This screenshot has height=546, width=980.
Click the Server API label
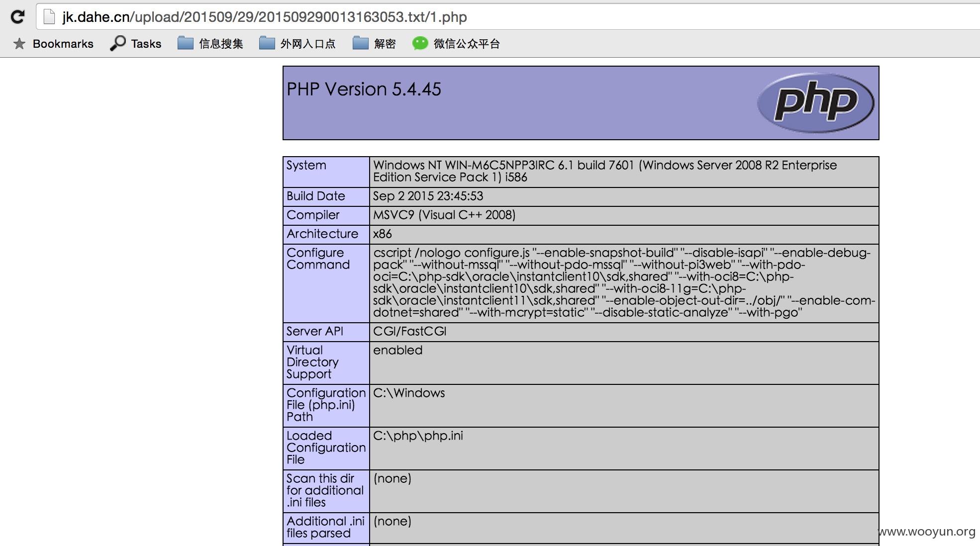coord(315,332)
